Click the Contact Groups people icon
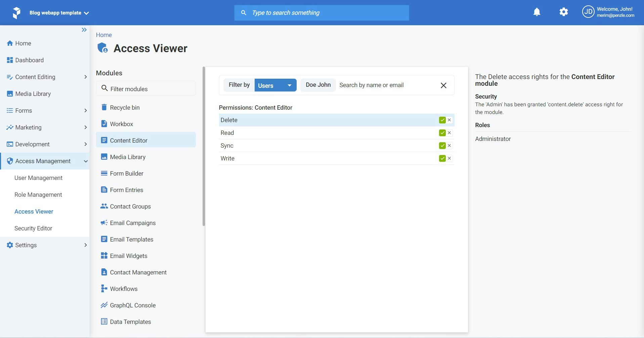The width and height of the screenshot is (644, 338). [104, 206]
